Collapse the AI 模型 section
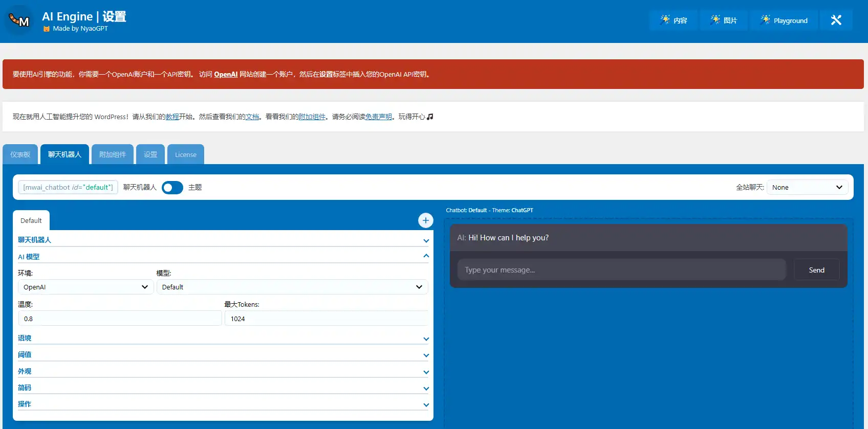The height and width of the screenshot is (429, 868). pos(223,256)
